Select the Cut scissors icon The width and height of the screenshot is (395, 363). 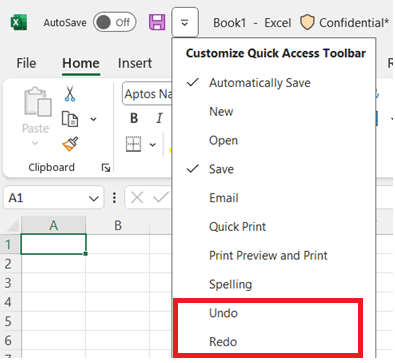[70, 94]
